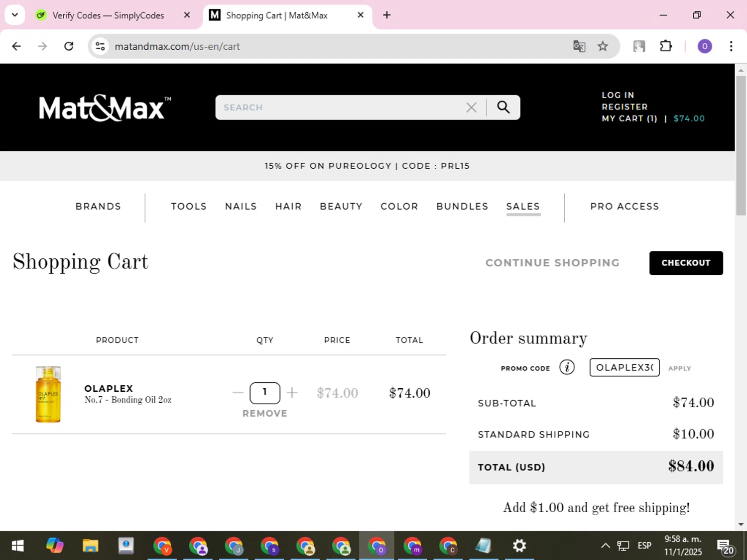The image size is (747, 560).
Task: Open a new browser tab
Action: pos(386,15)
